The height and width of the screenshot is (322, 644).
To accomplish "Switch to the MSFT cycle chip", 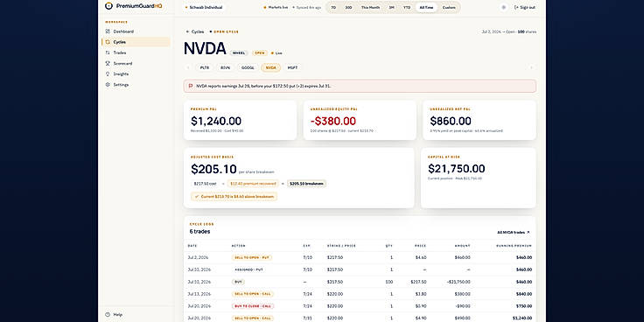I will click(x=292, y=67).
